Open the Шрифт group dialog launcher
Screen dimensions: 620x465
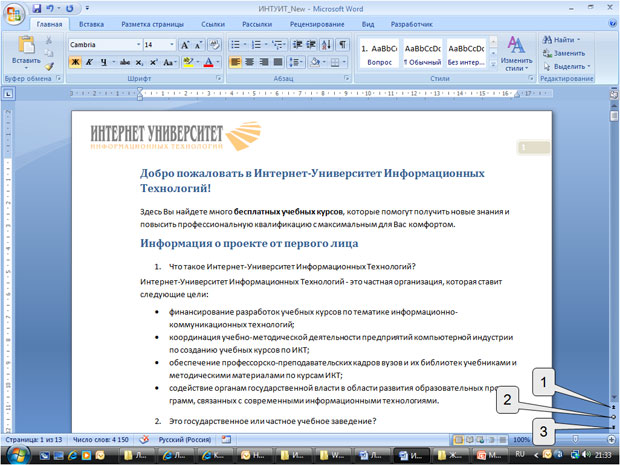pyautogui.click(x=219, y=78)
